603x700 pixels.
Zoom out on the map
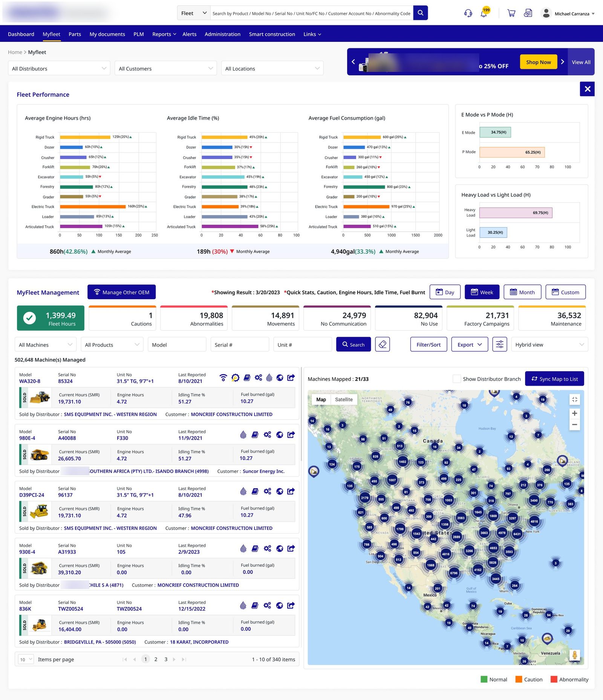(x=574, y=425)
